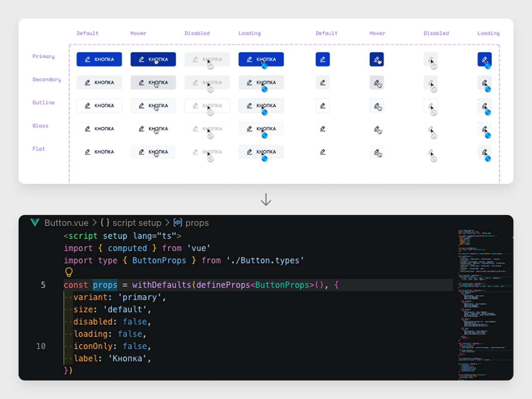Click the script setup lang="ts" tag line
The height and width of the screenshot is (399, 532).
123,236
